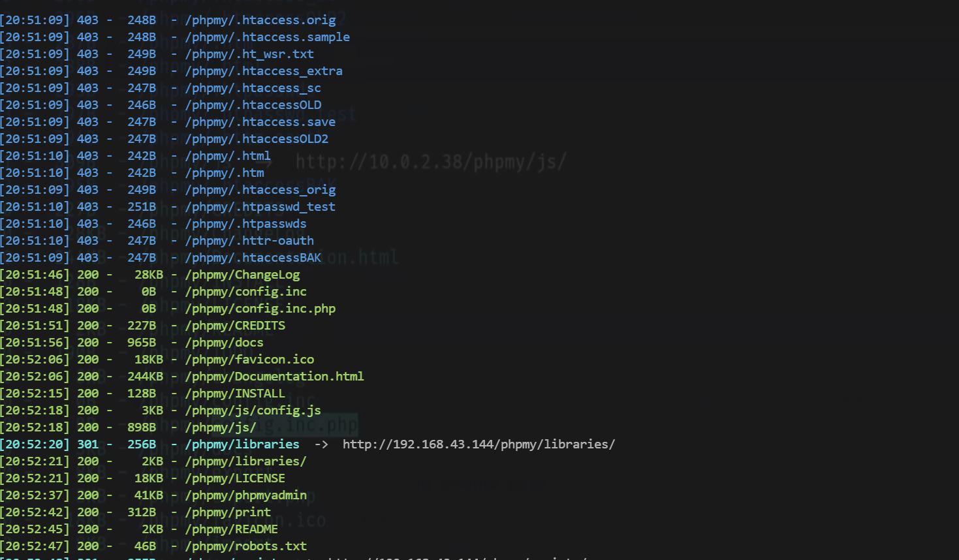Open the http://192.168.43.144/phpmy/libraries/ redirect URL
Screen dimensions: 959x560
point(479,444)
